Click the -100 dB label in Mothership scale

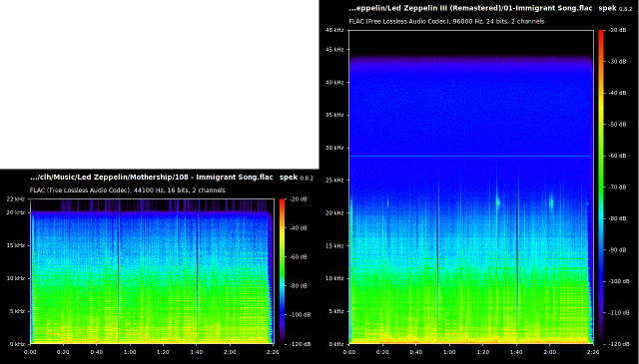pos(300,315)
